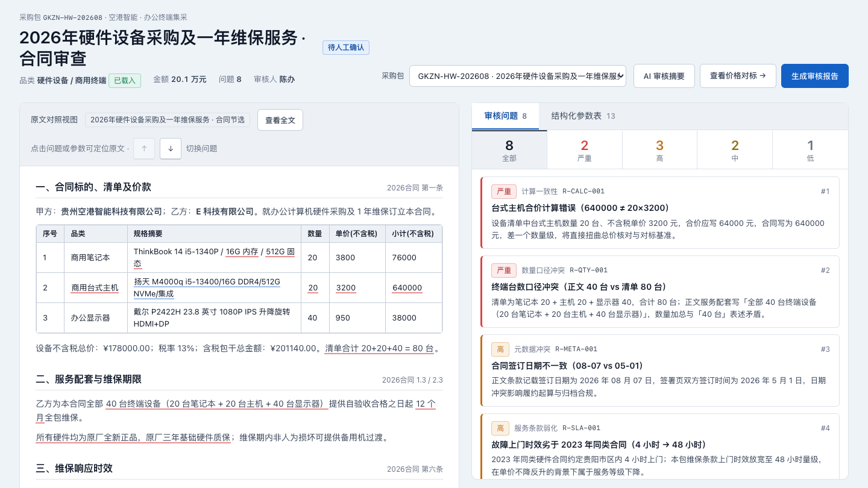Click the 三、维保响应时效 heading

click(74, 469)
